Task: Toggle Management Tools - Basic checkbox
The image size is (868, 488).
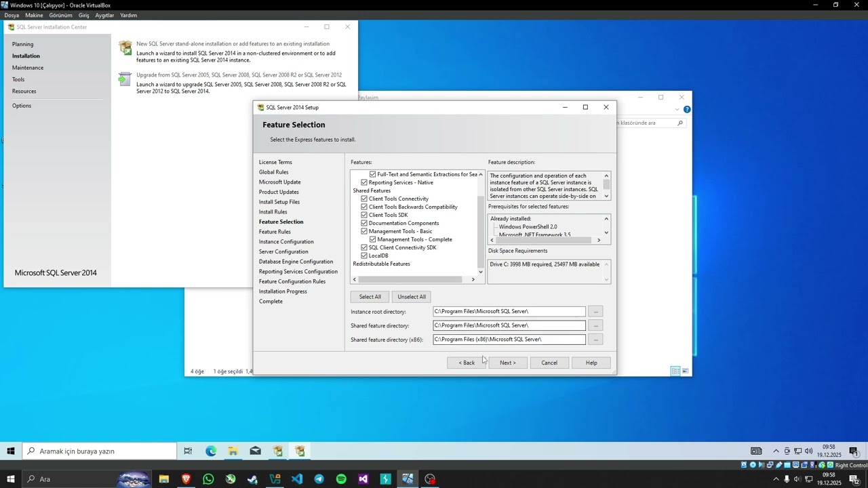Action: click(x=364, y=231)
